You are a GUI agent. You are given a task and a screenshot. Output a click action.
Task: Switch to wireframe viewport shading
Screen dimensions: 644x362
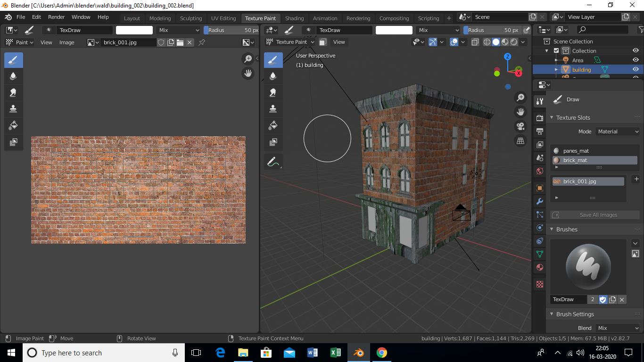pyautogui.click(x=487, y=42)
